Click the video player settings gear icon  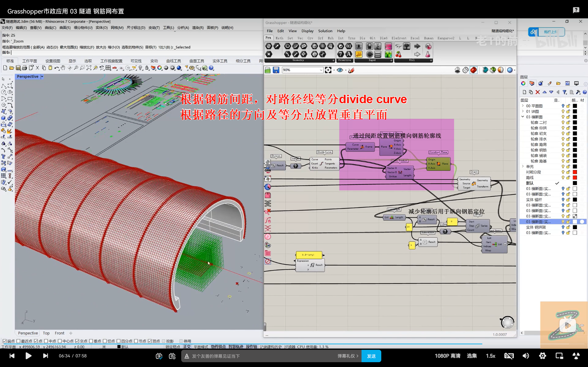(x=542, y=356)
